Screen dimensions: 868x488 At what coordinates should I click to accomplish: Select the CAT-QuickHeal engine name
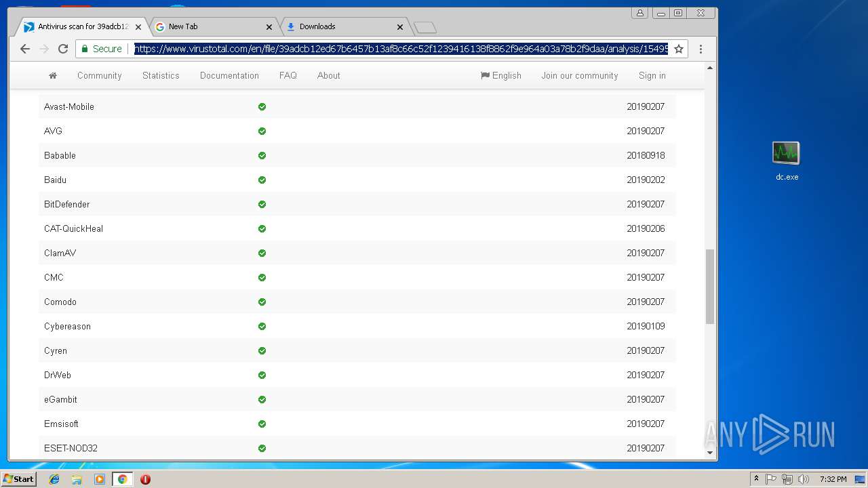point(73,228)
